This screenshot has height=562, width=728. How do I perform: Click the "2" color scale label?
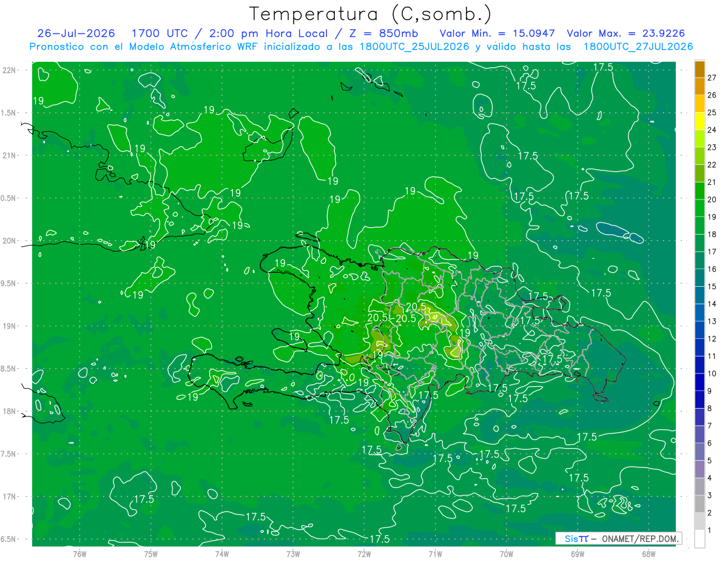[710, 513]
